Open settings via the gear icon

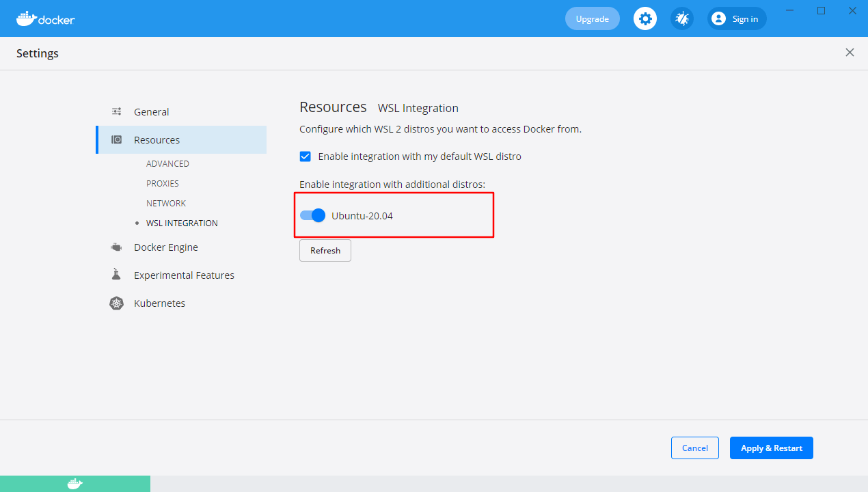645,18
